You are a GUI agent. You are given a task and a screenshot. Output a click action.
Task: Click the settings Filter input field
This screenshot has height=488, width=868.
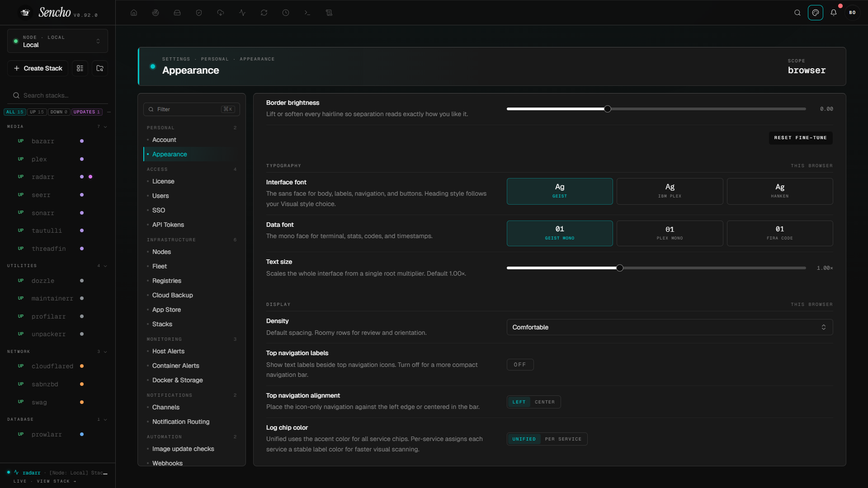pos(192,109)
